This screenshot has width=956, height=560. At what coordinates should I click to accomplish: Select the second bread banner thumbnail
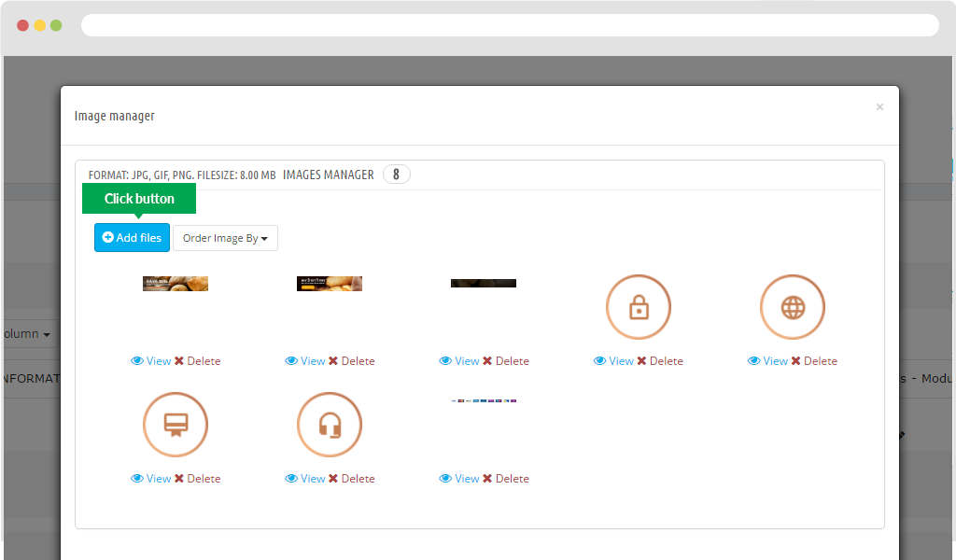[x=330, y=284]
